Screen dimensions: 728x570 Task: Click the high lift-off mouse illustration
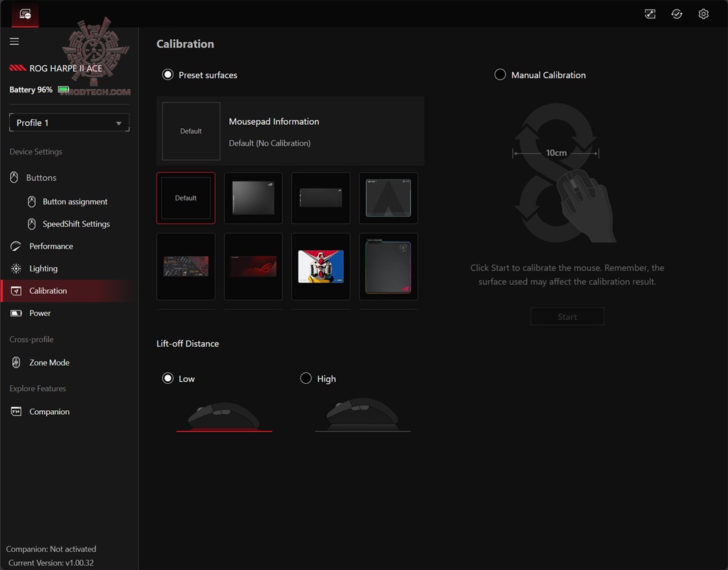(x=363, y=415)
